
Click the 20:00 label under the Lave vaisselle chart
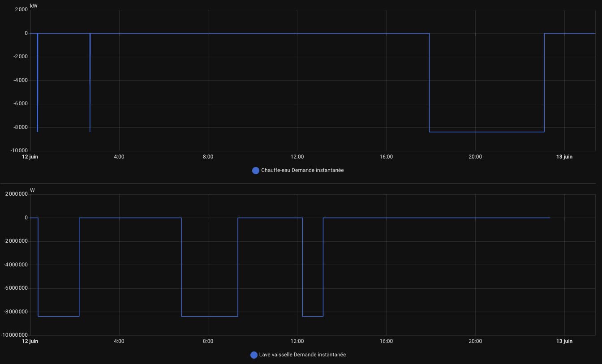coord(475,341)
